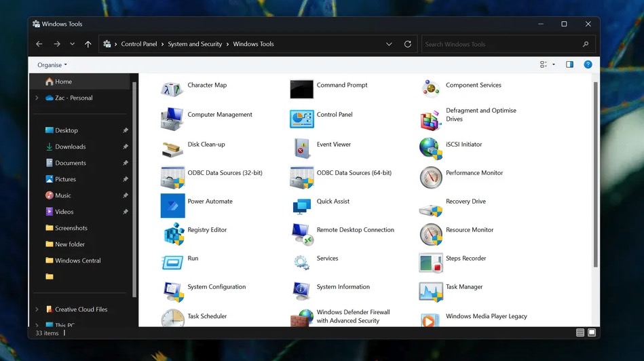Open Defragment and Optimise Drives icon
The width and height of the screenshot is (644, 361).
pyautogui.click(x=430, y=120)
